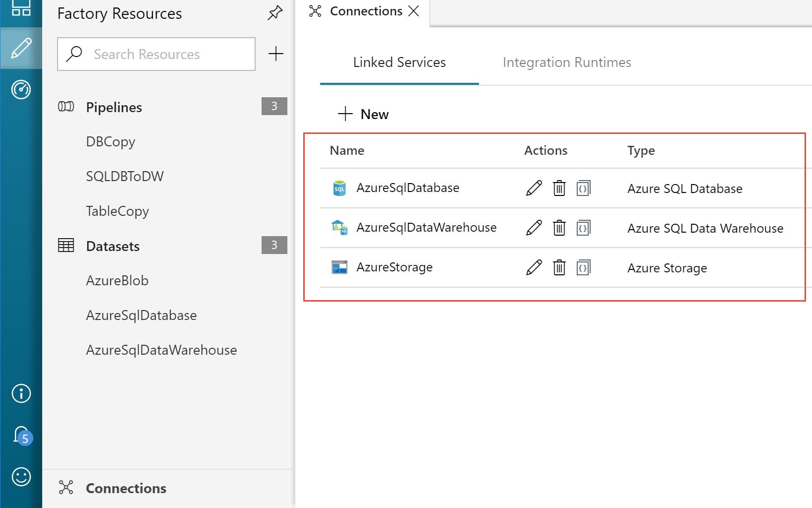Viewport: 812px width, 508px height.
Task: Select the Linked Services tab
Action: tap(400, 63)
